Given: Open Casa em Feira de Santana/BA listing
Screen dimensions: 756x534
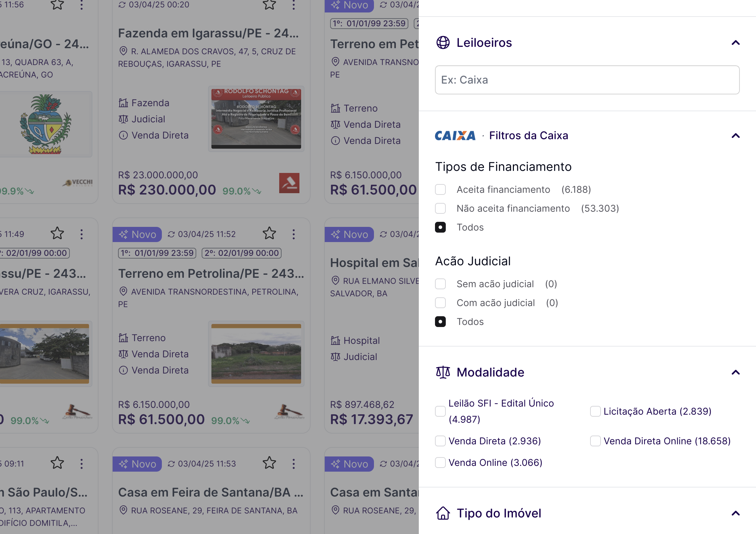Looking at the screenshot, I should point(211,493).
